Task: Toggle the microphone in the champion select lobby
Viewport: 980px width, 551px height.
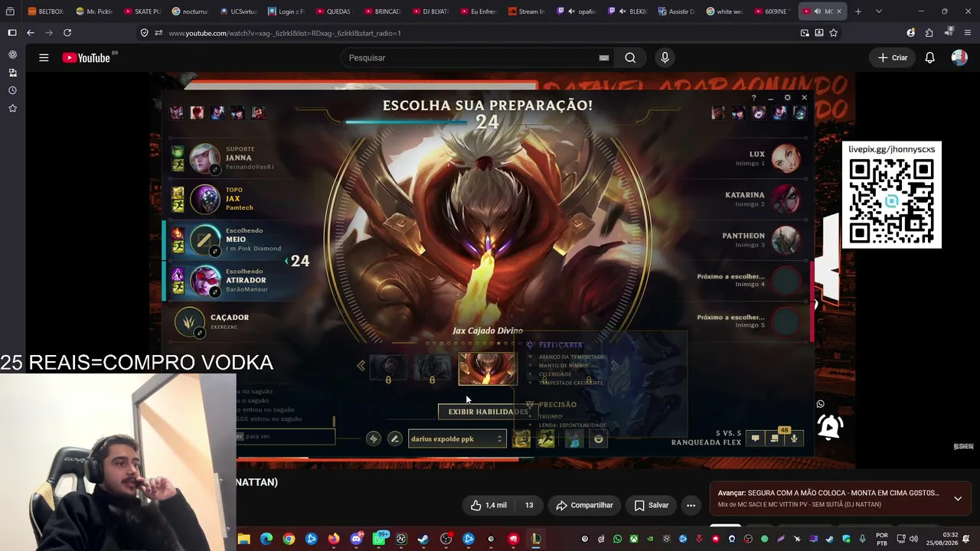Action: click(x=794, y=439)
